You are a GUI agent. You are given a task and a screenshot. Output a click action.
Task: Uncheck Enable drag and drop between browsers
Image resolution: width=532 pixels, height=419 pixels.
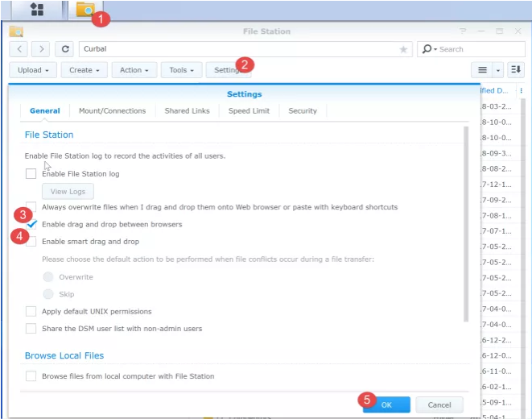31,224
